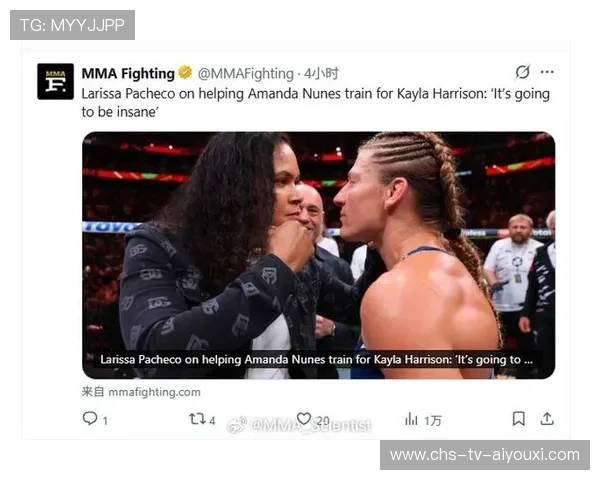This screenshot has width=600, height=480.
Task: Click the retweet arrows icon
Action: coord(197,419)
